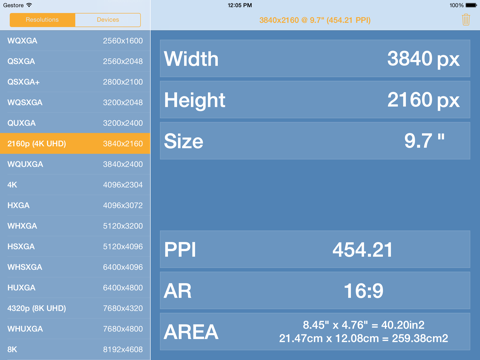Viewport: 480px width, 360px height.
Task: Tap title 3840x2160 @ 9.7" (454.21 PPI)
Action: click(315, 20)
